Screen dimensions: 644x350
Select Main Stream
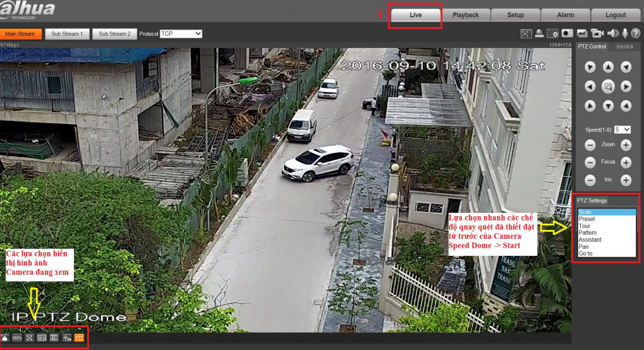(20, 34)
